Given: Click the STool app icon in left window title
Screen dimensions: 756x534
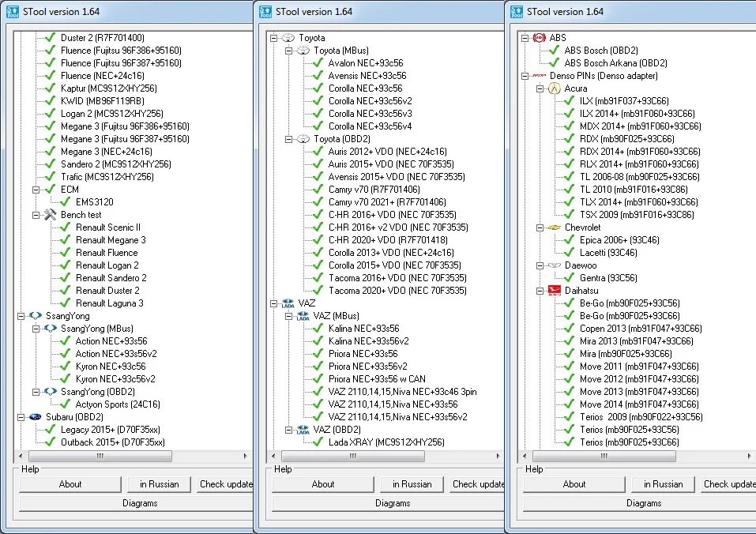Looking at the screenshot, I should (13, 12).
